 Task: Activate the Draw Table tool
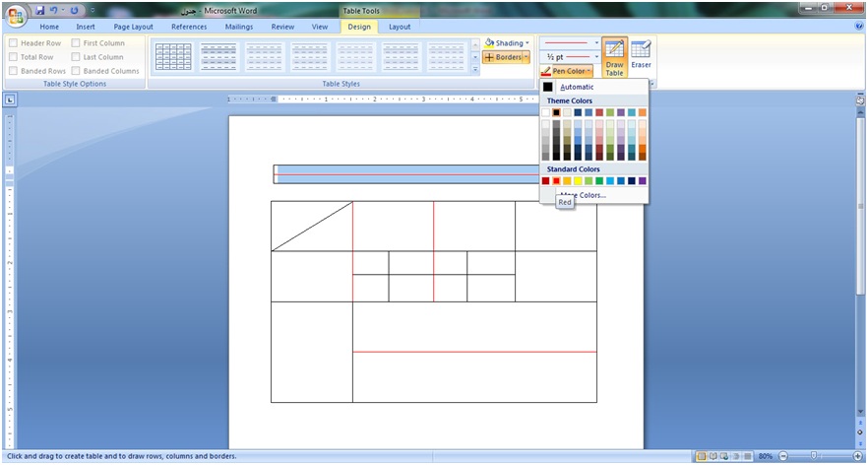614,58
